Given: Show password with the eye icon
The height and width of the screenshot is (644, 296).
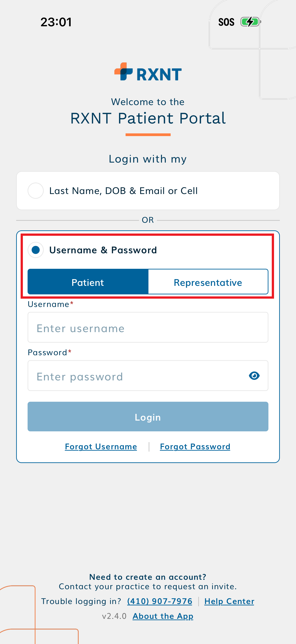Looking at the screenshot, I should pos(254,375).
